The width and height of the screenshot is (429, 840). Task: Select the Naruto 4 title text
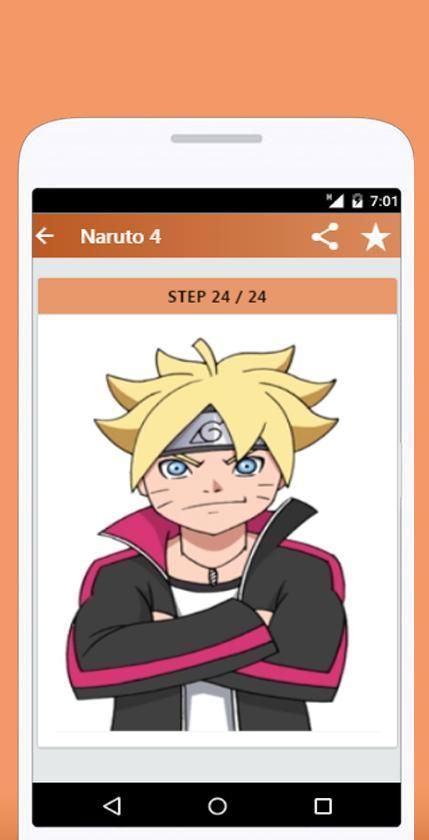(x=121, y=236)
